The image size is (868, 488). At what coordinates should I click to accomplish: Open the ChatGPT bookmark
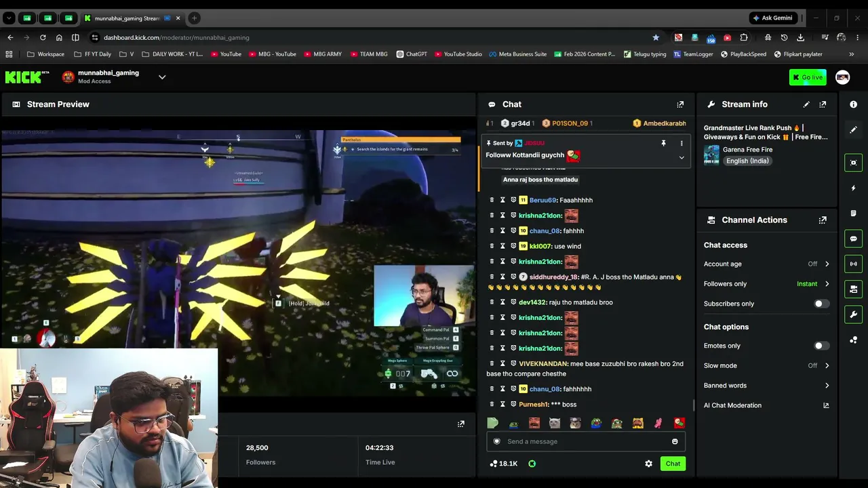(x=412, y=54)
